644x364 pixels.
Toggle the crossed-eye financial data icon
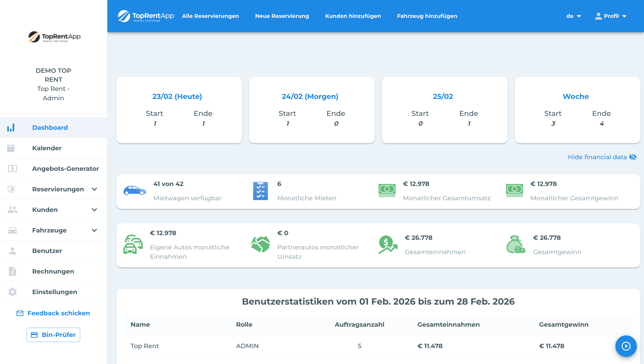[633, 157]
